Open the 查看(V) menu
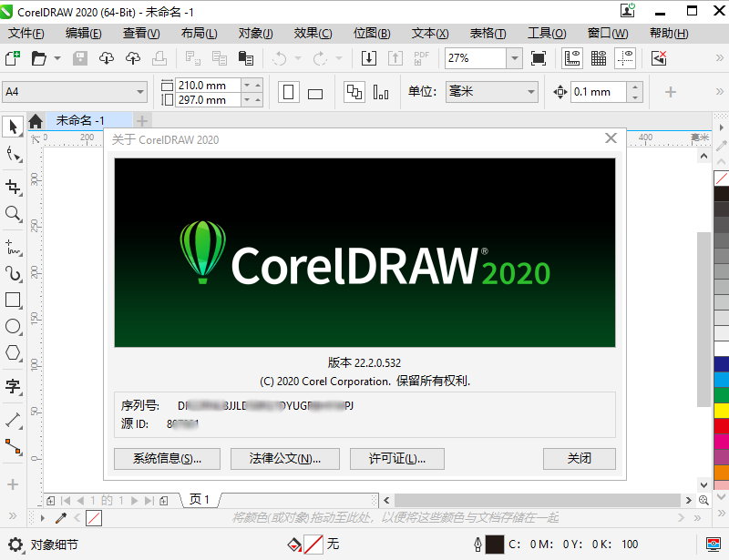Image resolution: width=729 pixels, height=560 pixels. click(141, 34)
